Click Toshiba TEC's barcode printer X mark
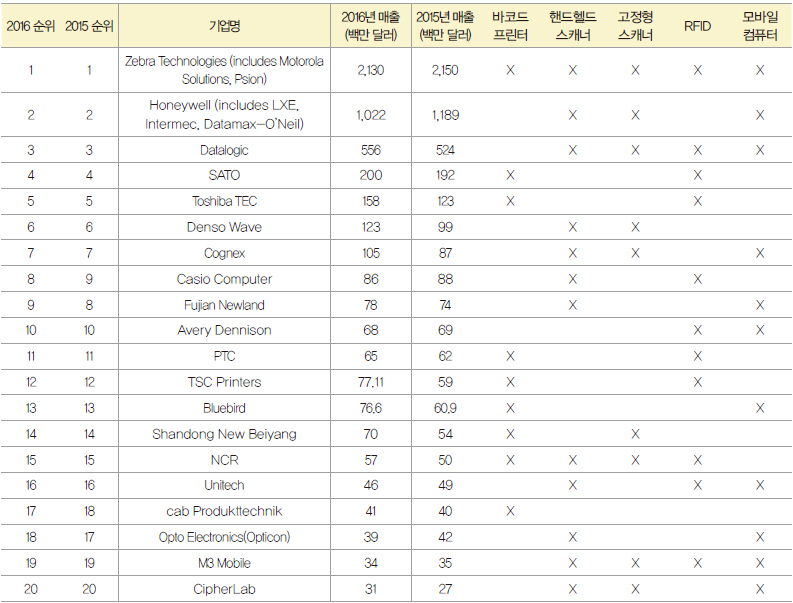 [x=510, y=201]
